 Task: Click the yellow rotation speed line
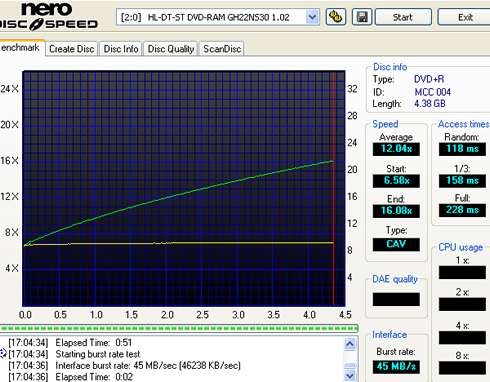(178, 244)
